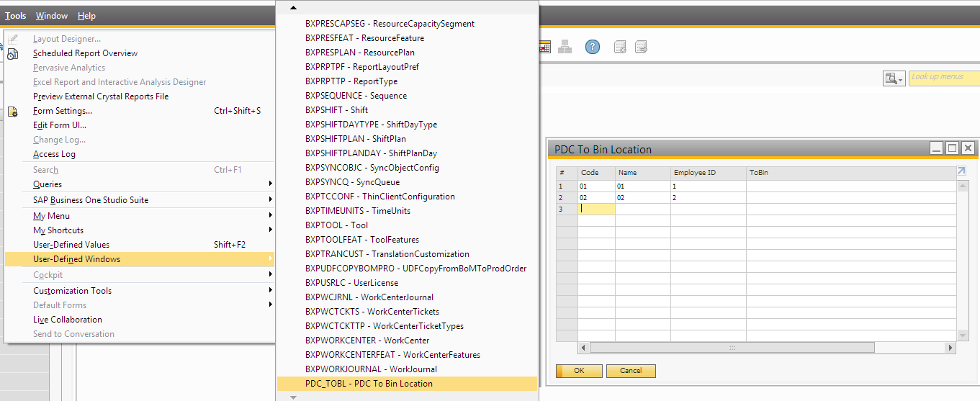Click the blue Help question mark icon

(x=592, y=48)
